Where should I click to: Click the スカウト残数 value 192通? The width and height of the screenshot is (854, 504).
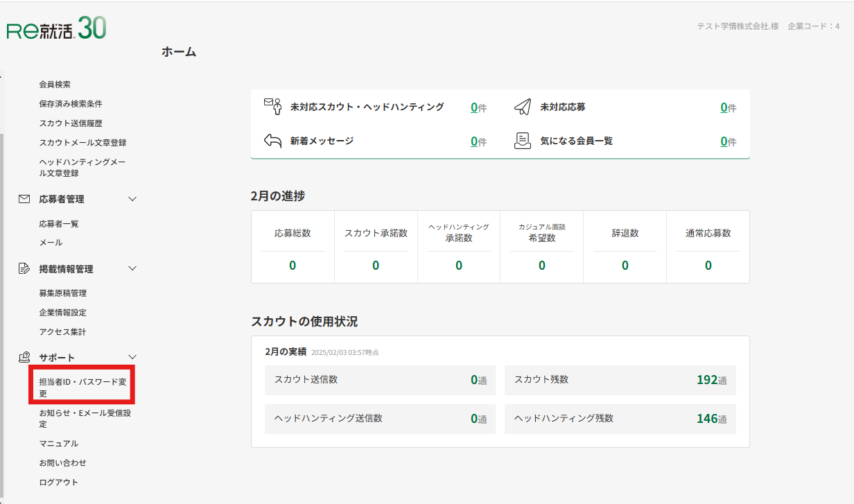pos(712,380)
